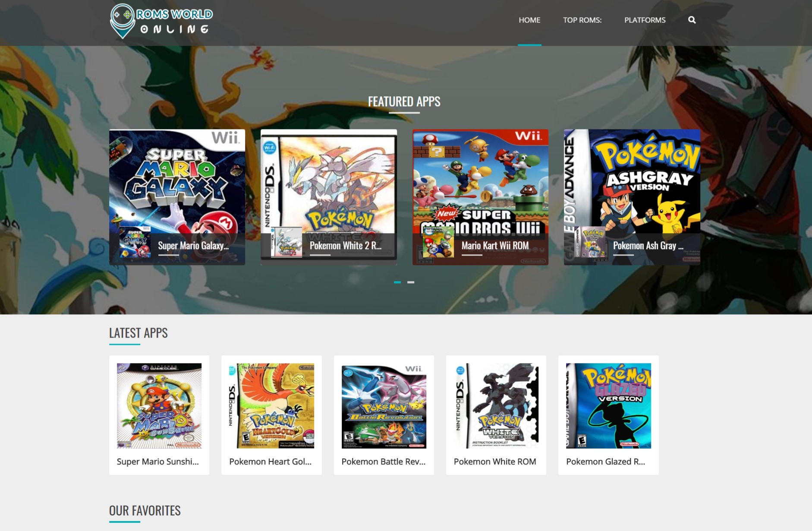Select small Pokemon Ash Gray thumbnail icon
The width and height of the screenshot is (812, 531).
pos(590,242)
